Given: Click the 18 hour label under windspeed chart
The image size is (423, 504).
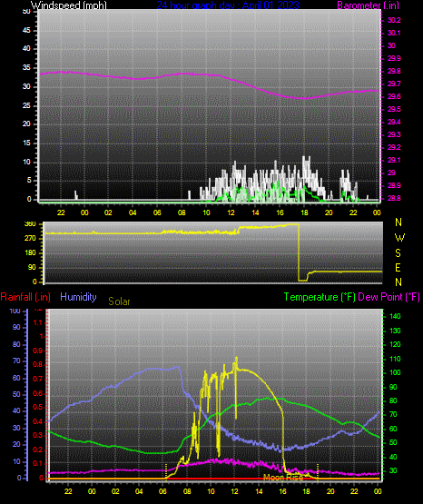Looking at the screenshot, I should pyautogui.click(x=304, y=212).
